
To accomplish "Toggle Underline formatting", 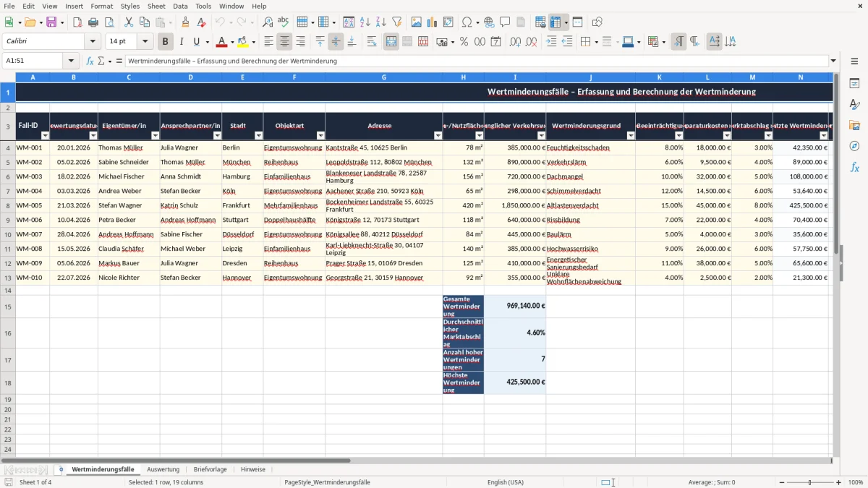I will click(x=196, y=42).
